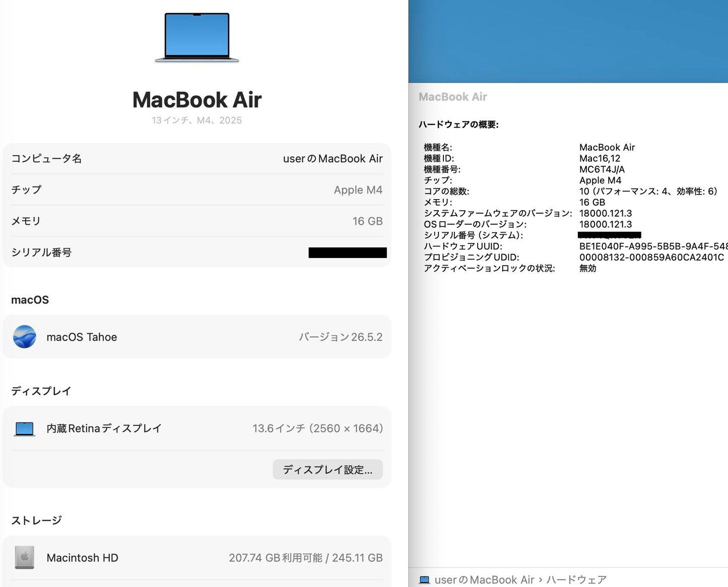Viewport: 728px width, 587px height.
Task: Click the macOS Tahoe logo icon
Action: pyautogui.click(x=24, y=337)
